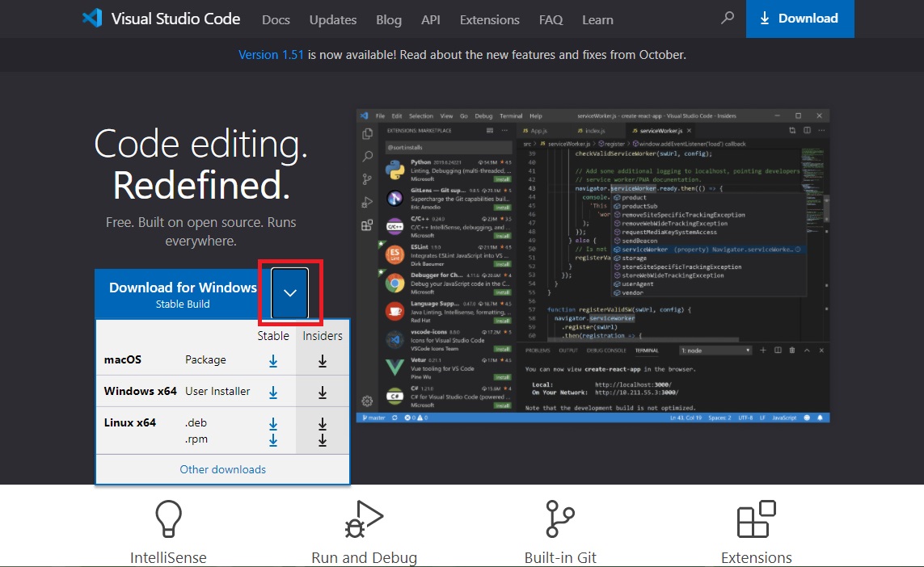Collapse the download options chevron dropdown

290,292
